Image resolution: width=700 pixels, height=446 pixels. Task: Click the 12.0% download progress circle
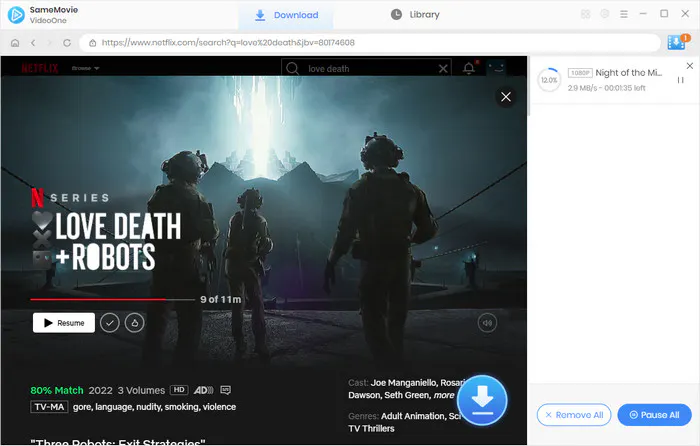click(x=549, y=80)
